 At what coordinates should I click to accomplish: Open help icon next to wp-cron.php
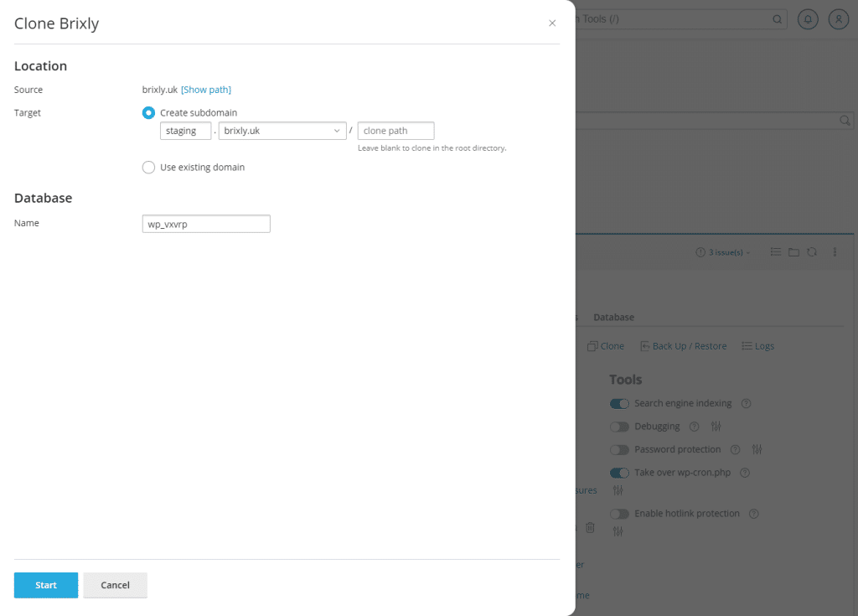(745, 473)
